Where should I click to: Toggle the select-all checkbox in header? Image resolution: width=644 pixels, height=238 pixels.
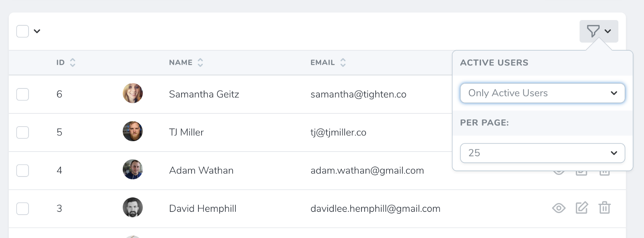(23, 31)
